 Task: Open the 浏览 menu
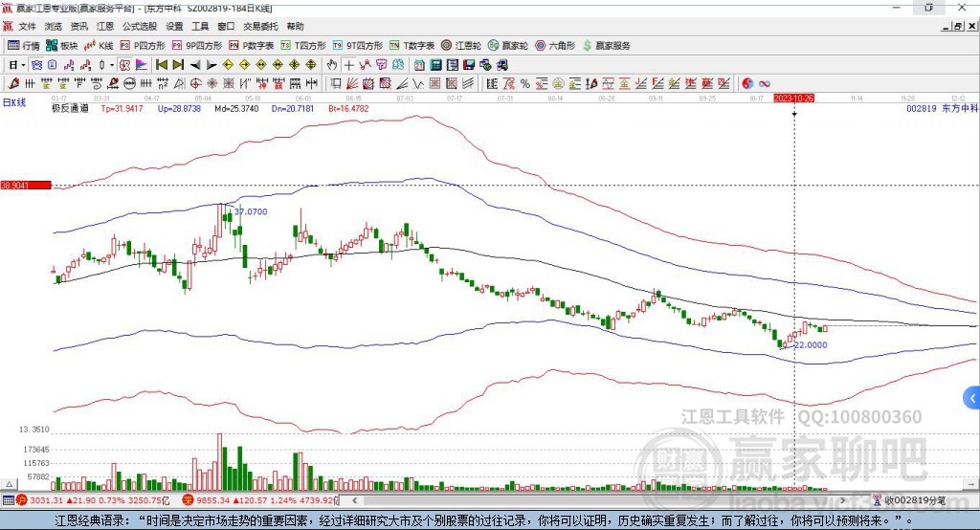click(x=54, y=26)
